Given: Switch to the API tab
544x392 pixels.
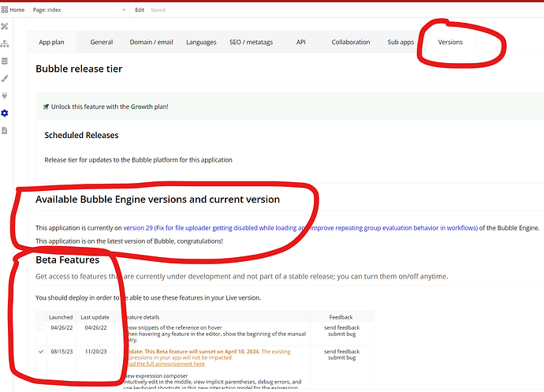Looking at the screenshot, I should pos(301,42).
